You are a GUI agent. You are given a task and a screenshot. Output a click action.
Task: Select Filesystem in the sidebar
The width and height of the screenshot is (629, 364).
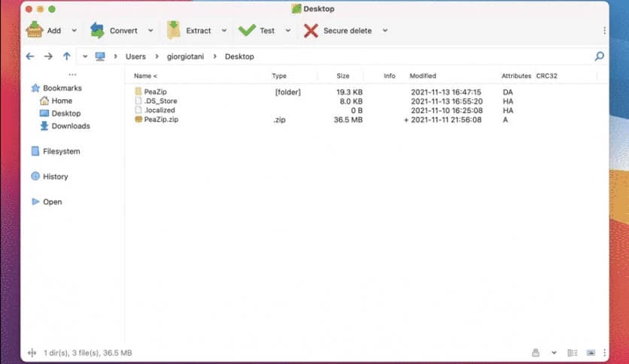click(62, 151)
